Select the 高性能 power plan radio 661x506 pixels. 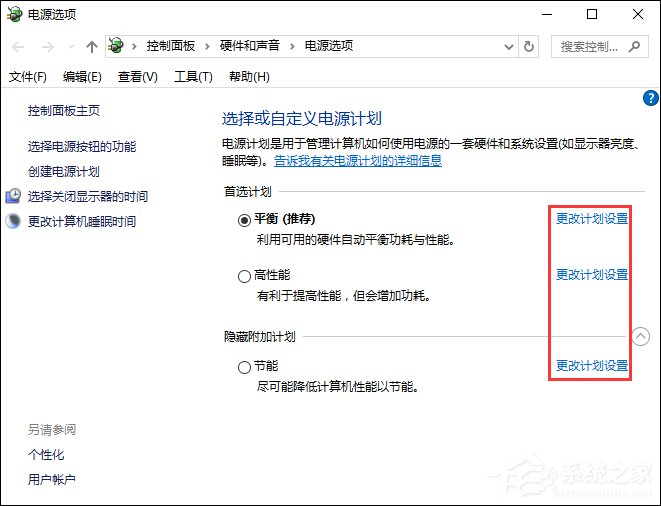click(x=245, y=277)
